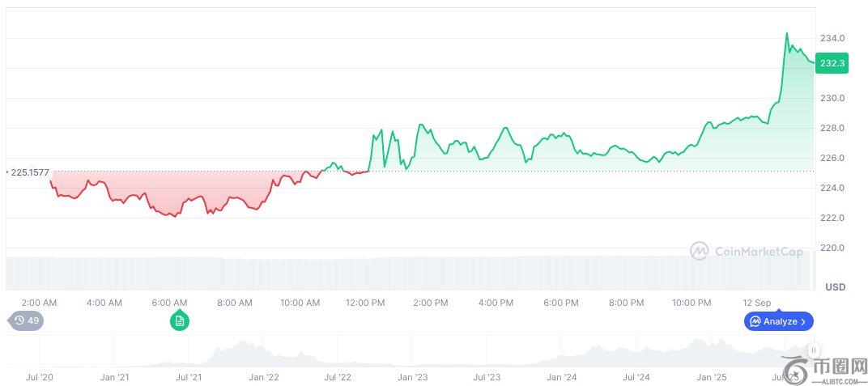This screenshot has height=386, width=868.
Task: Click the 12:00 PM time axis label
Action: (365, 303)
